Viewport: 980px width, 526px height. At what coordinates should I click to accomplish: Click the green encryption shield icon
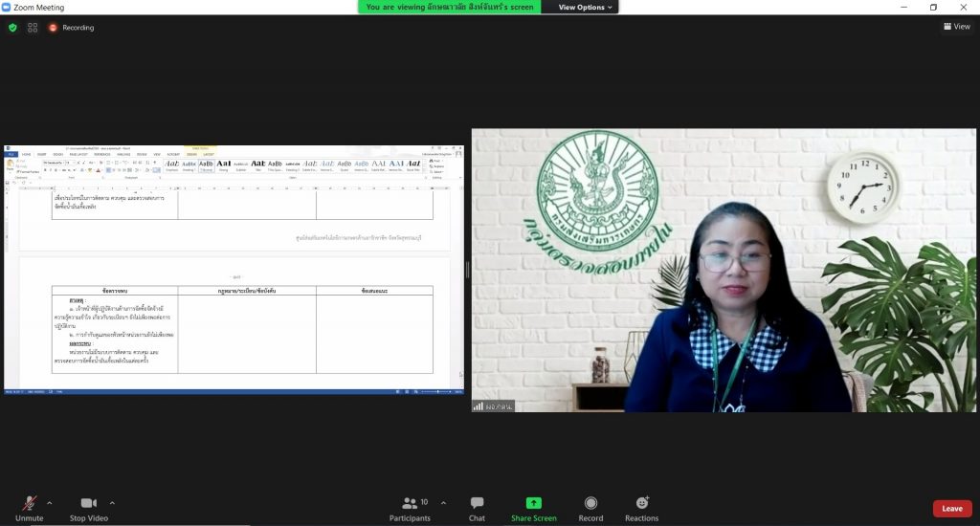pyautogui.click(x=12, y=28)
